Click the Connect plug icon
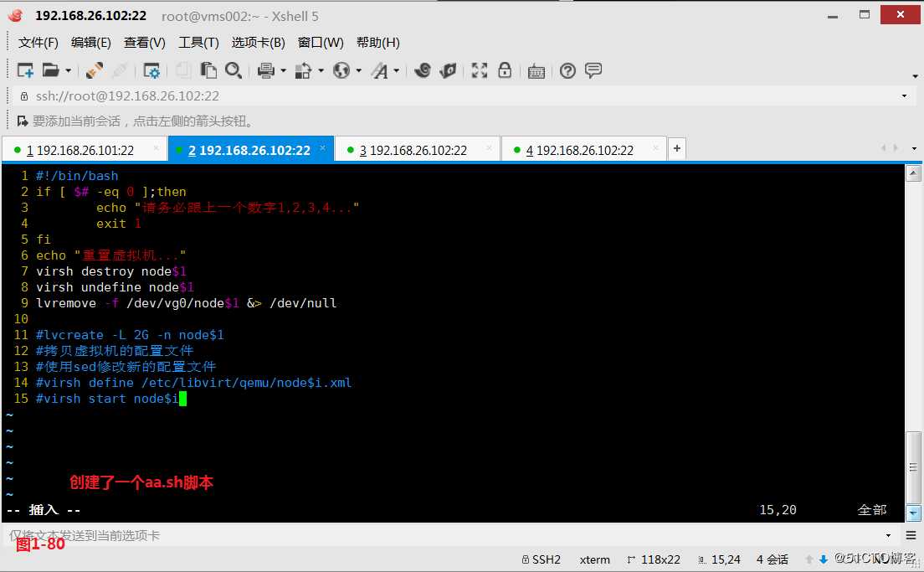The height and width of the screenshot is (572, 924). 95,70
